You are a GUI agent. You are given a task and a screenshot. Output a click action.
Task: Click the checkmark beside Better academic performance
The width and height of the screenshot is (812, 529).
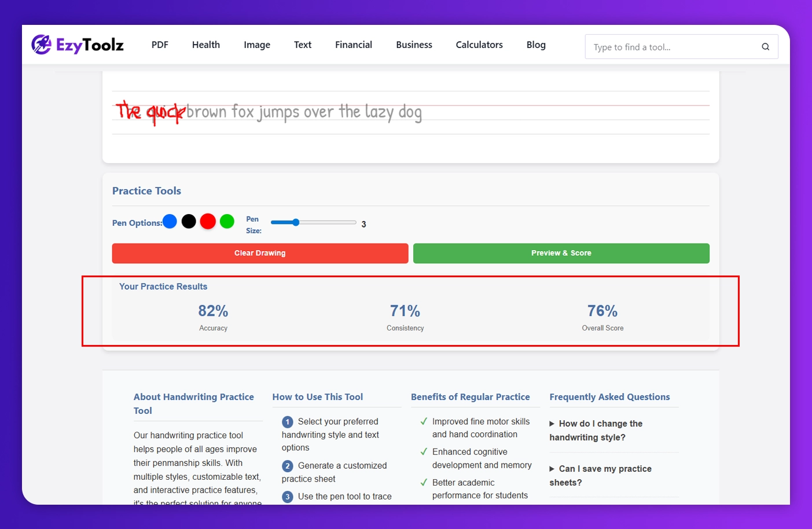(x=424, y=482)
